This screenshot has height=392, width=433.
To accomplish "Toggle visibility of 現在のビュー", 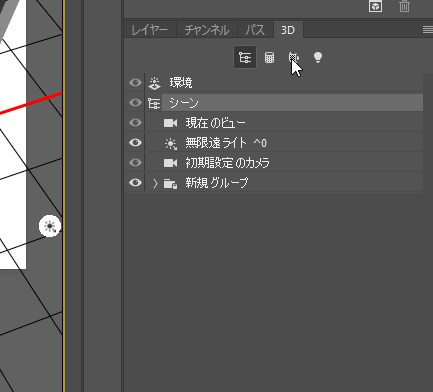I will [x=135, y=122].
